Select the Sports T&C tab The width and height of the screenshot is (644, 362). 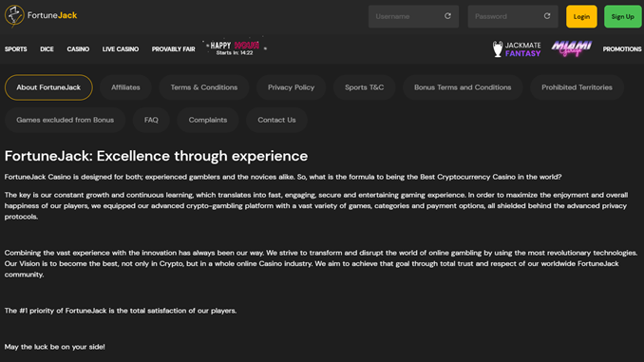tap(365, 87)
